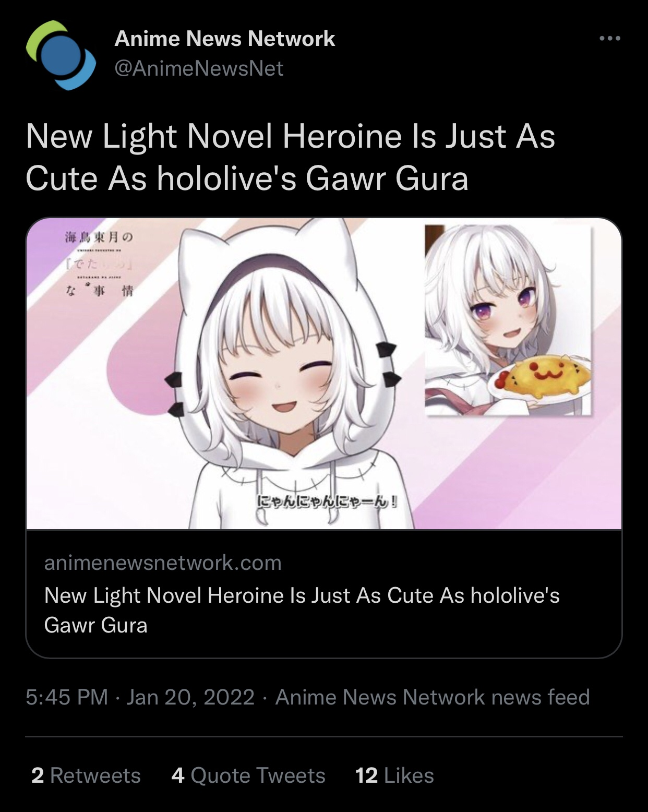648x812 pixels.
Task: View the 12 Likes list
Action: pyautogui.click(x=394, y=775)
